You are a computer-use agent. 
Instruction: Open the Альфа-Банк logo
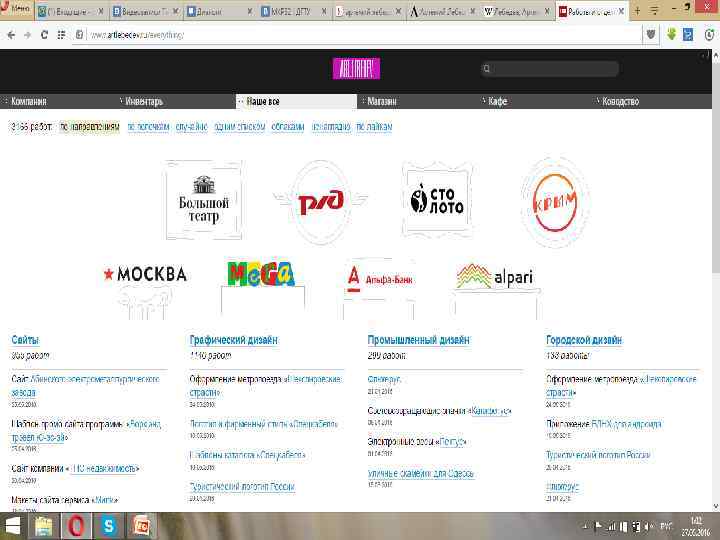(379, 279)
